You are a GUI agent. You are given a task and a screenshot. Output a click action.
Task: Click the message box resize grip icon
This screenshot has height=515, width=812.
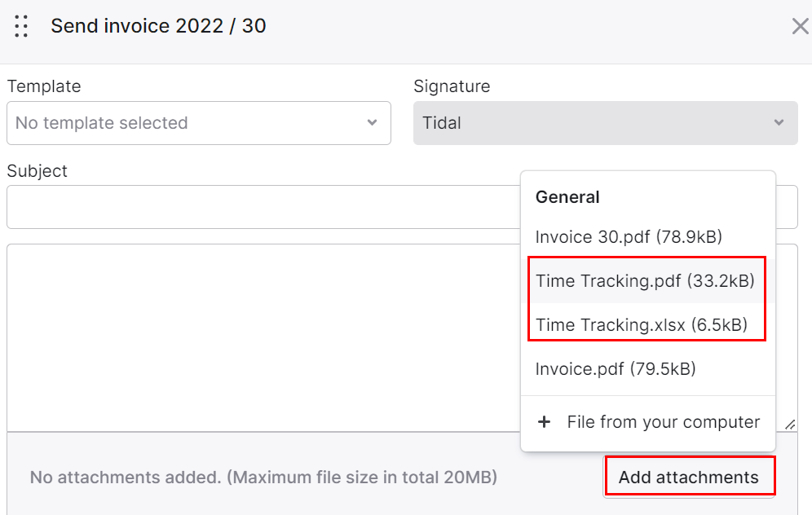click(x=790, y=425)
